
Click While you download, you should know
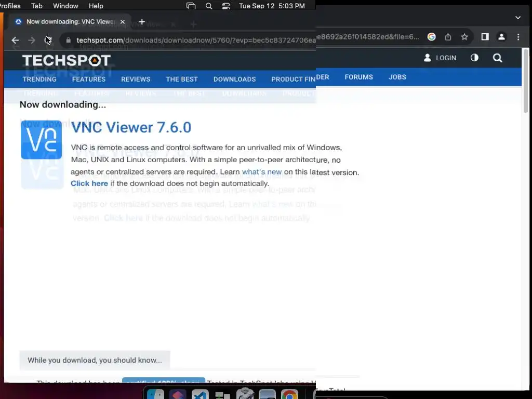tap(95, 360)
